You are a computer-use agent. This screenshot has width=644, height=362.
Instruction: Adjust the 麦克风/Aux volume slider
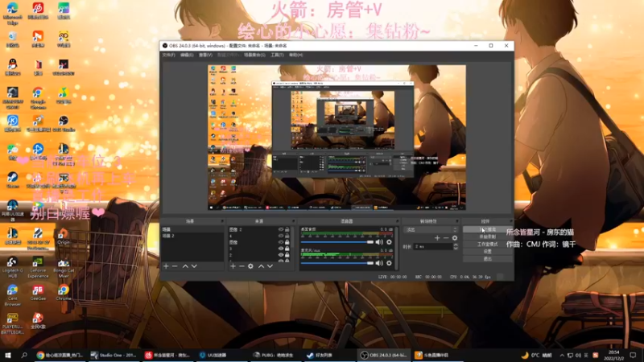coord(336,263)
